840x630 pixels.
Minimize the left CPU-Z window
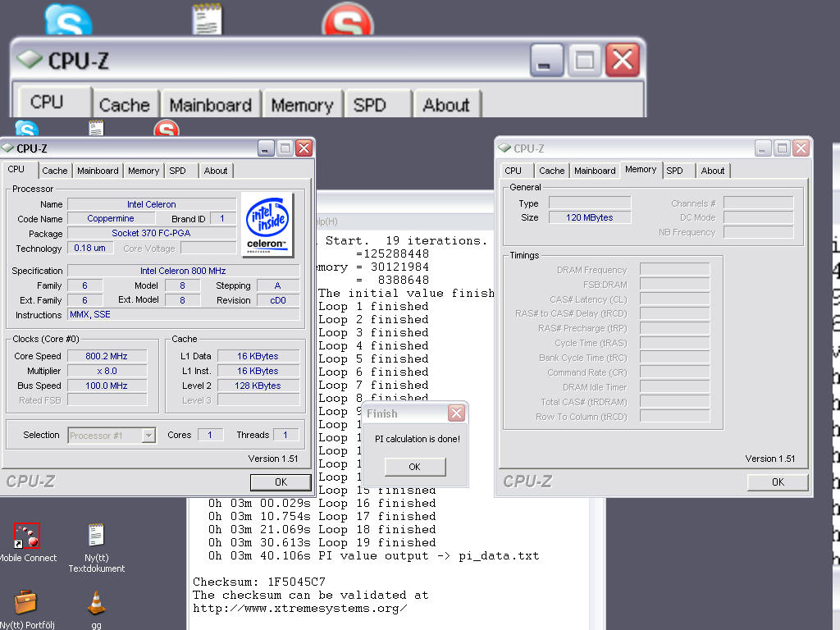(266, 148)
